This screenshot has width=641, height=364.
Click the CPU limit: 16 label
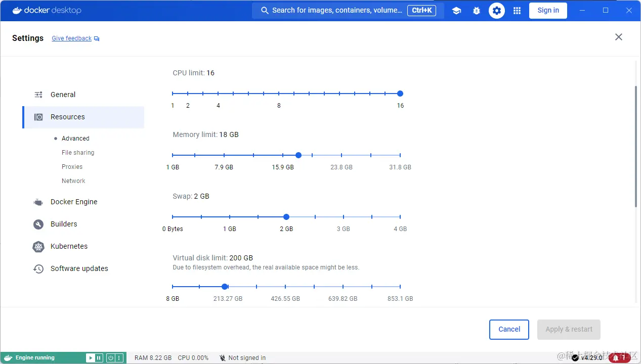pyautogui.click(x=193, y=73)
